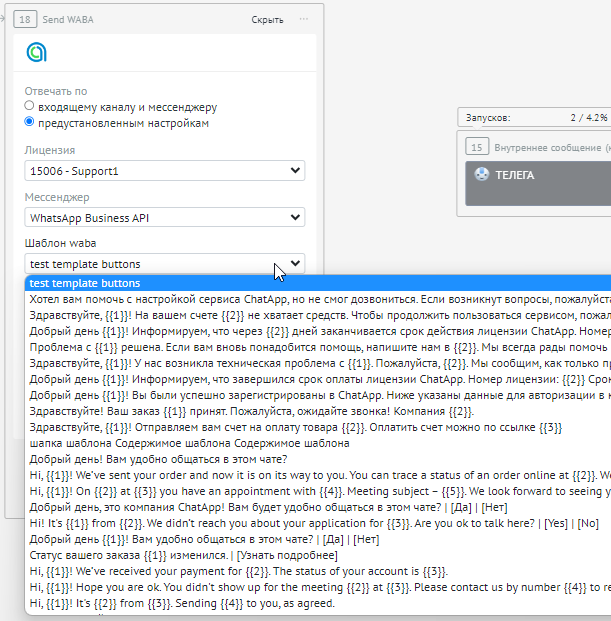Click the Запусков 2 / 4.2% statistics bar

pos(535,117)
